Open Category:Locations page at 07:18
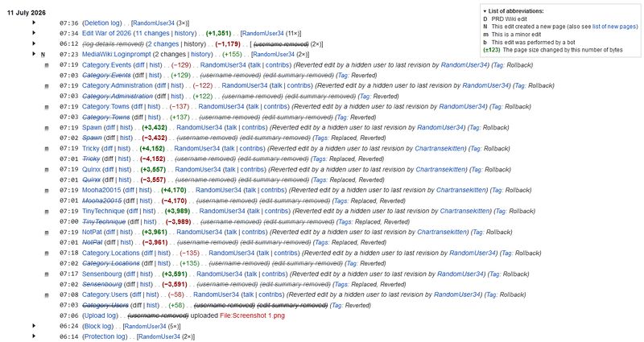Viewport: 644px width, 342px height. pyautogui.click(x=111, y=253)
